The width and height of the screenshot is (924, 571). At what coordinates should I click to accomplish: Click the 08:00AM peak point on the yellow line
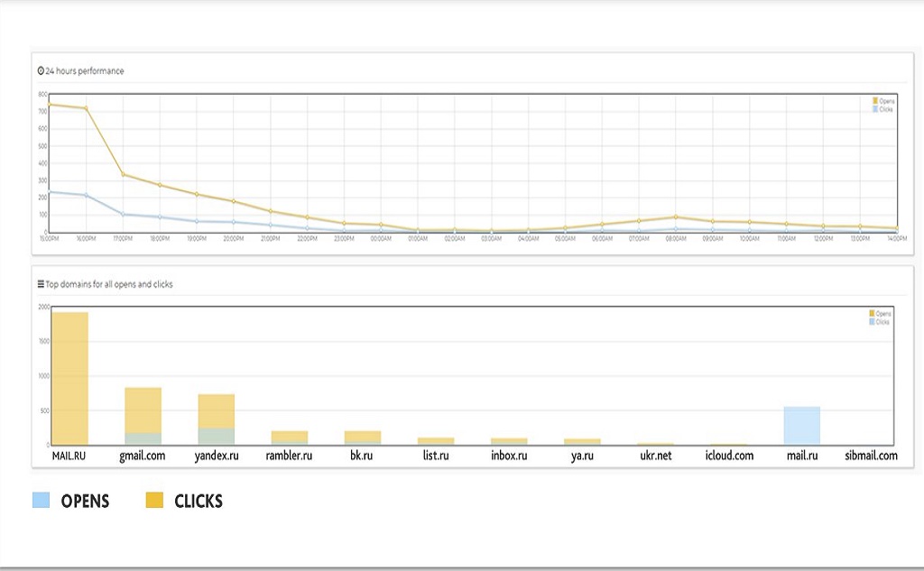[x=676, y=216]
